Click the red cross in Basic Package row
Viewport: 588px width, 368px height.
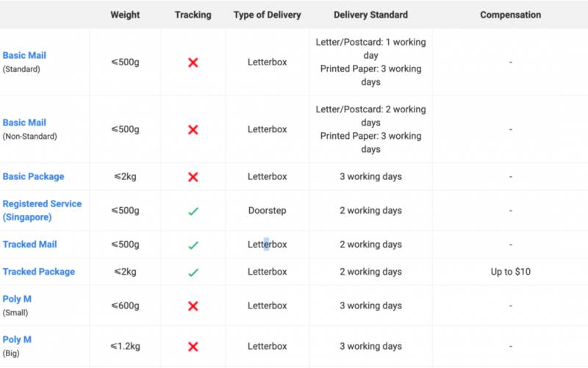tap(193, 177)
